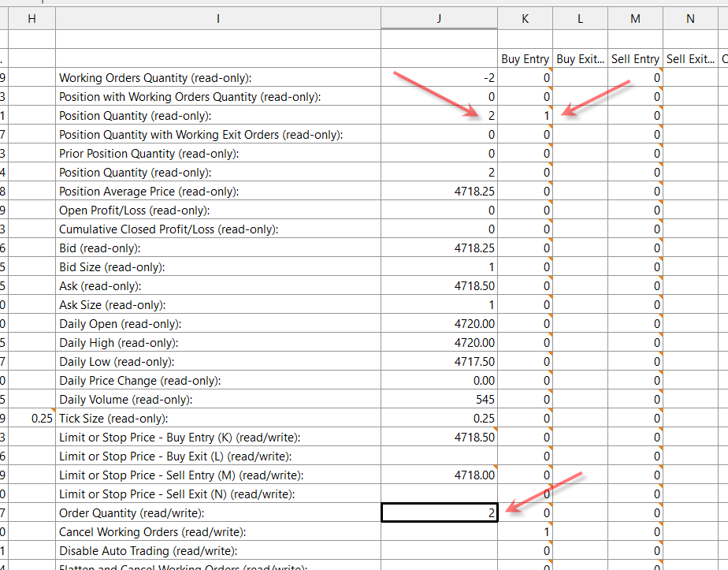Select the Order Quantity value cell
Viewport: 728px width, 570px height.
439,513
